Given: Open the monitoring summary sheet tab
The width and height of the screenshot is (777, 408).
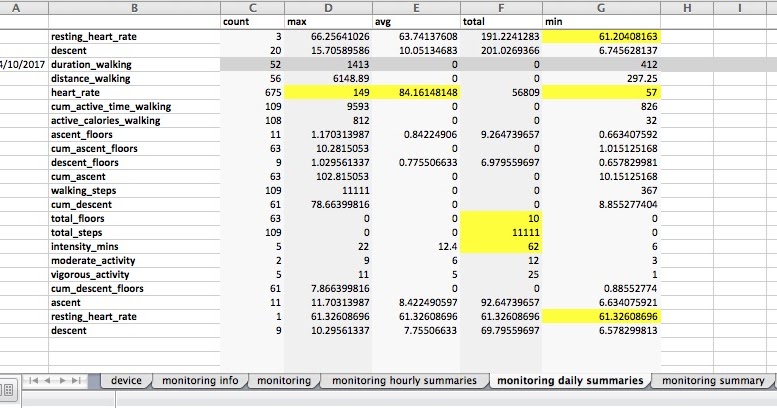Looking at the screenshot, I should (x=713, y=380).
